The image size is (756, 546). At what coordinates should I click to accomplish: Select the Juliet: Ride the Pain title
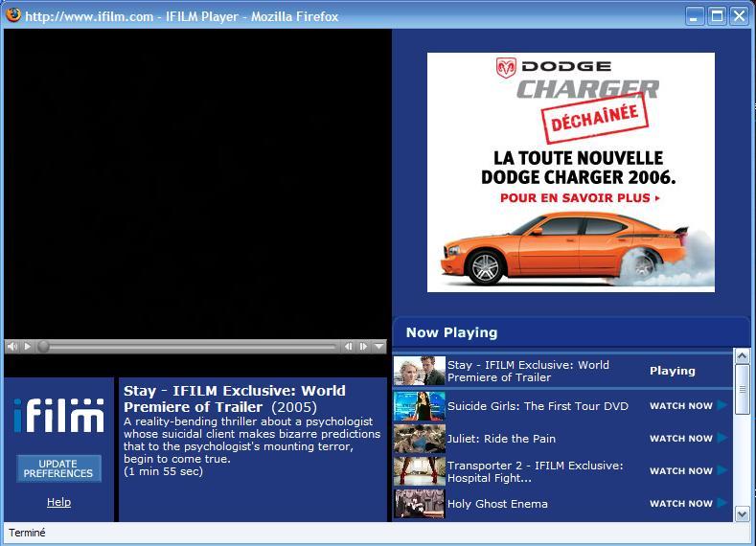click(x=501, y=439)
